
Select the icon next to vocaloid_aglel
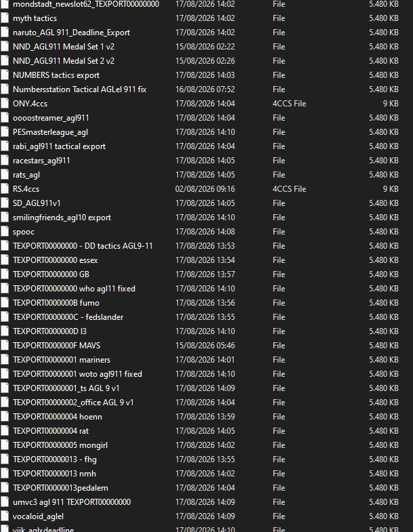coord(5,516)
